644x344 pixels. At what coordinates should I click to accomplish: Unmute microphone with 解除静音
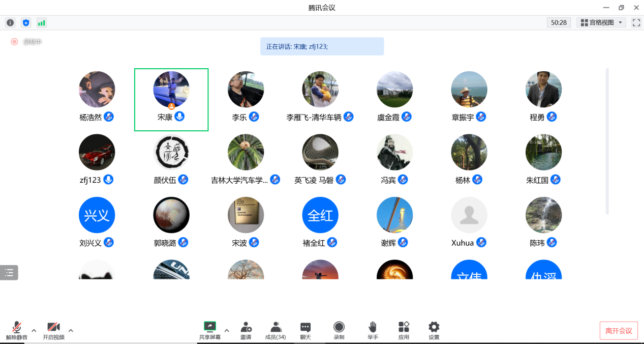[17, 330]
